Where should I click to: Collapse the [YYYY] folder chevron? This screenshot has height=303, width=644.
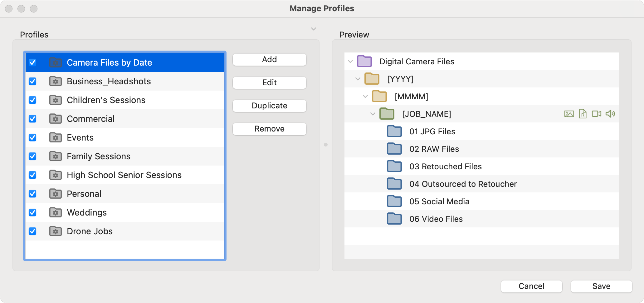[358, 79]
